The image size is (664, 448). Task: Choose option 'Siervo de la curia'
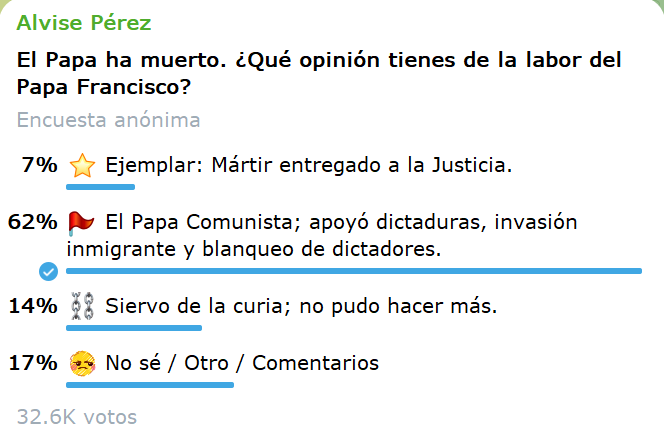click(301, 306)
